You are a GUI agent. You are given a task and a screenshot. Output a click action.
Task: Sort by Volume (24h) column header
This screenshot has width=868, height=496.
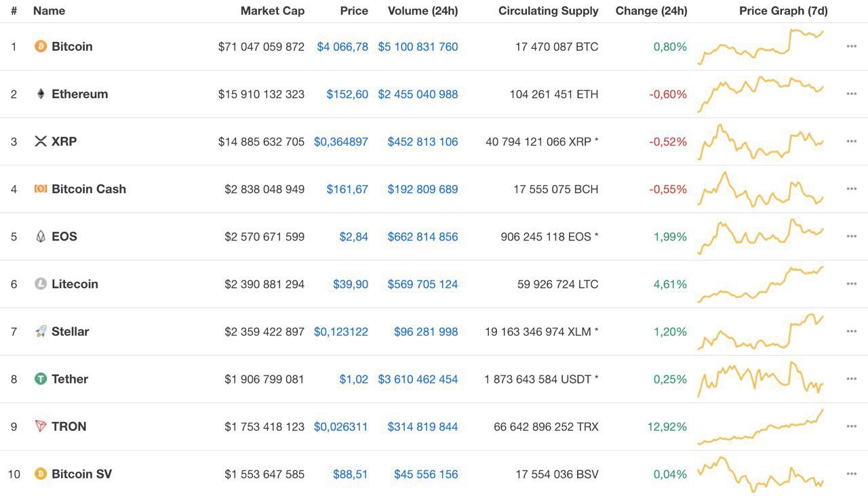click(422, 11)
